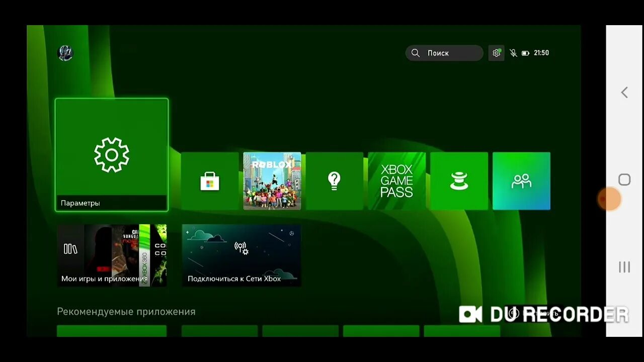The image size is (644, 362).
Task: Tap the Android back arrow button
Action: [x=624, y=93]
